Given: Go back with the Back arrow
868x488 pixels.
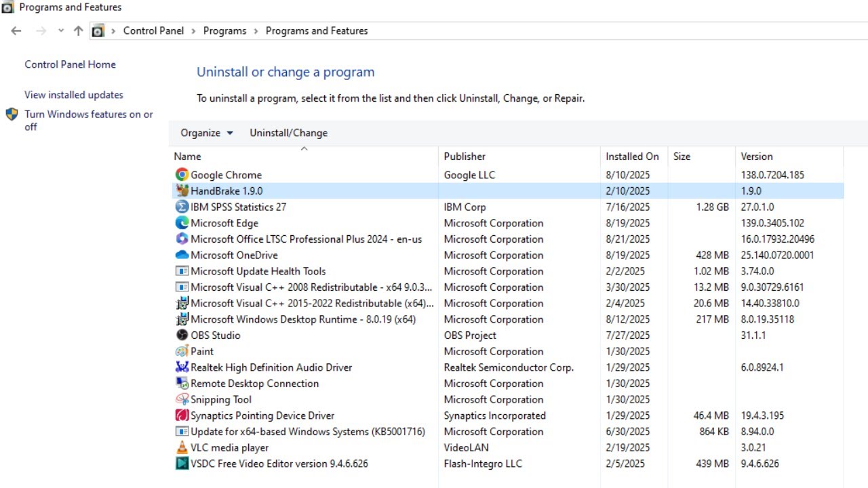Looking at the screenshot, I should (16, 30).
